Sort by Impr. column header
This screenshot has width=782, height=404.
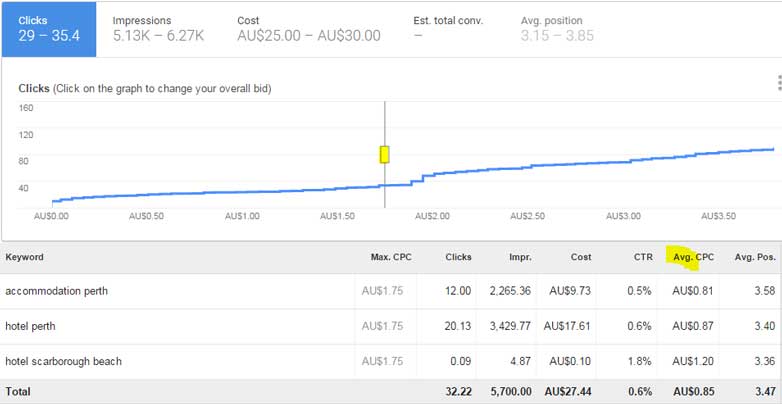click(x=520, y=257)
